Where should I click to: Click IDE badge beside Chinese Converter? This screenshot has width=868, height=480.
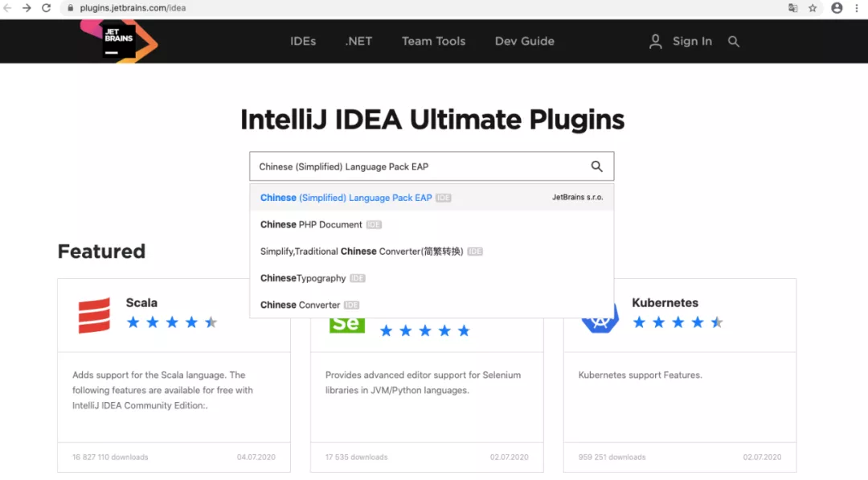(351, 305)
